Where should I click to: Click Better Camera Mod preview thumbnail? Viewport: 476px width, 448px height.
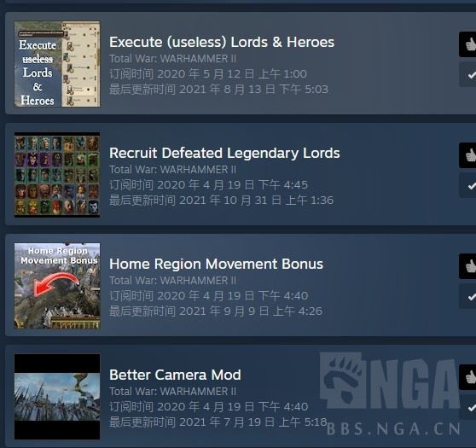click(57, 397)
